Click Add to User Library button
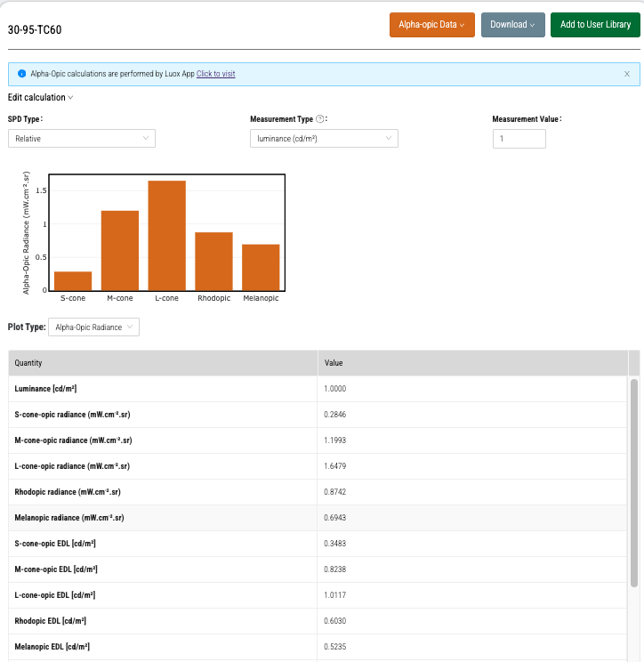Screen dimensions: 644x662 tap(595, 25)
